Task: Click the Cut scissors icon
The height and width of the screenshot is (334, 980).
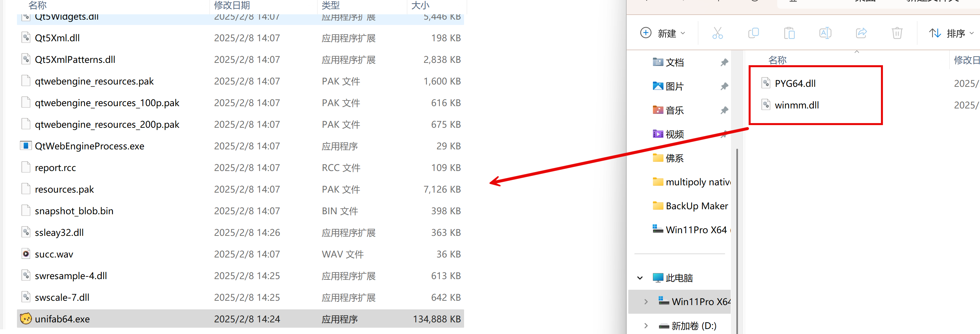Action: (x=717, y=33)
